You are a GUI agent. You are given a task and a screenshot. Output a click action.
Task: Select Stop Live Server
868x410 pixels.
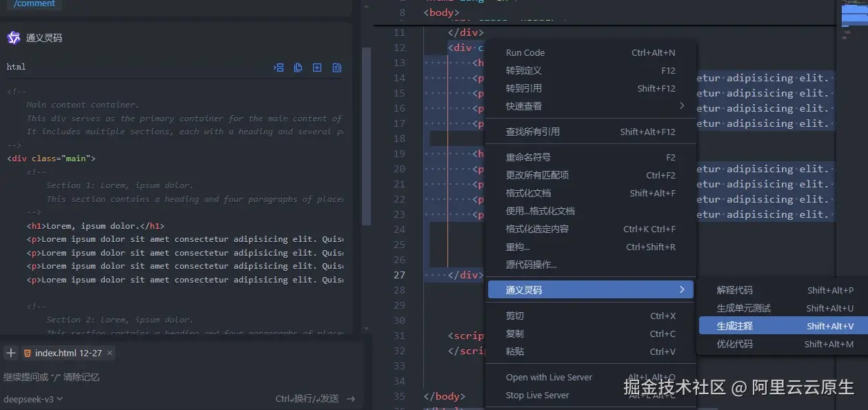(591, 395)
